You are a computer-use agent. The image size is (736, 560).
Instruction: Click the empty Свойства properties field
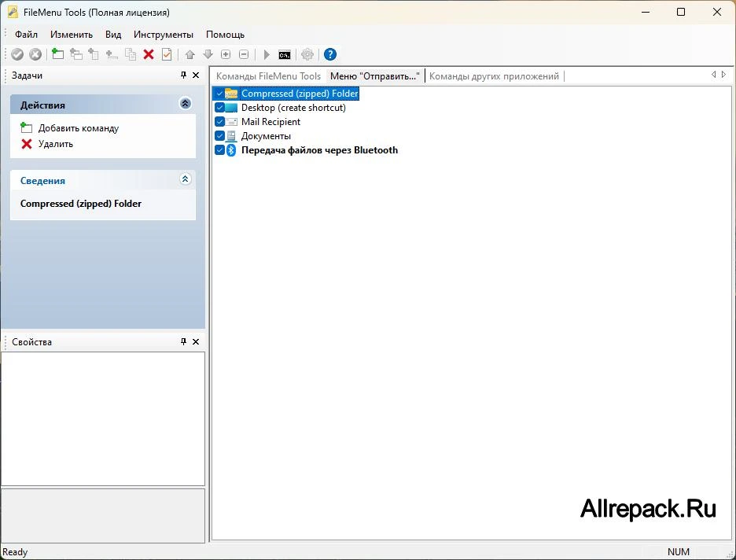(x=103, y=418)
